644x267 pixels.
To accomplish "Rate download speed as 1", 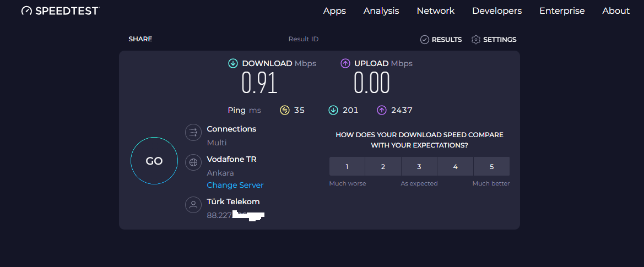I will click(x=347, y=166).
